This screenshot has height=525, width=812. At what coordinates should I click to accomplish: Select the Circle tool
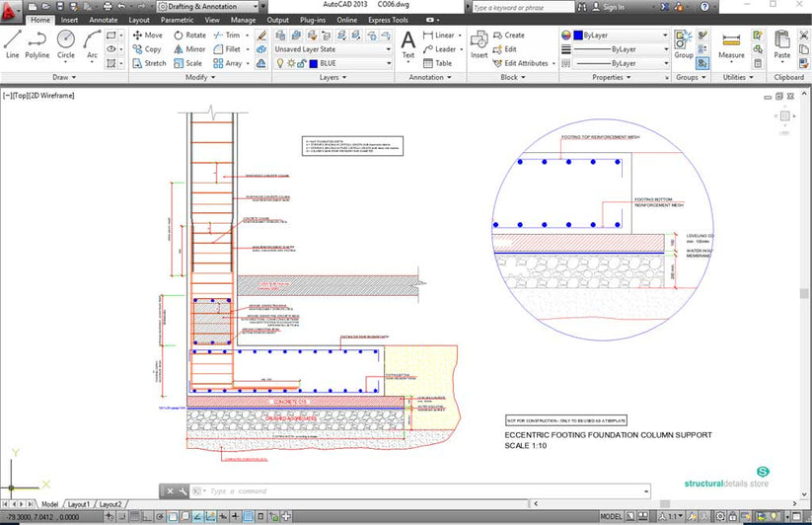(66, 44)
